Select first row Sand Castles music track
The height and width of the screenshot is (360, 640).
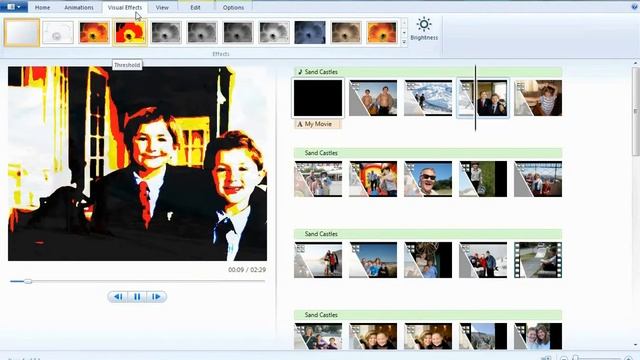tap(428, 72)
